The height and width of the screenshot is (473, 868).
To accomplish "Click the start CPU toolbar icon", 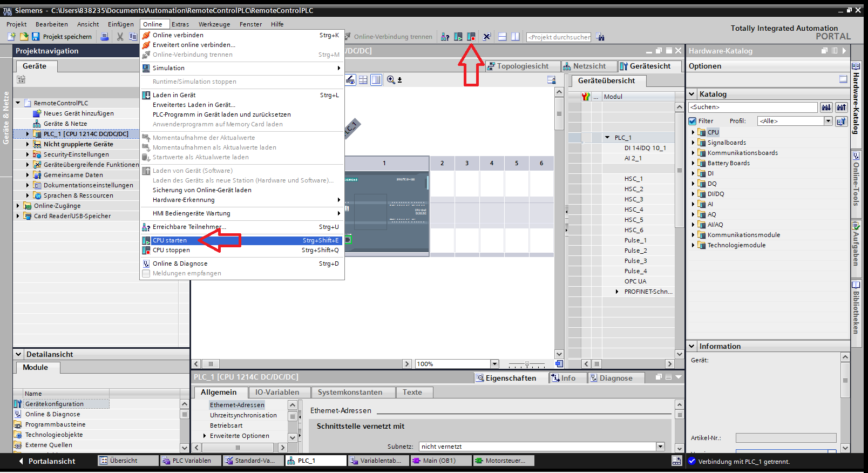I will coord(458,37).
